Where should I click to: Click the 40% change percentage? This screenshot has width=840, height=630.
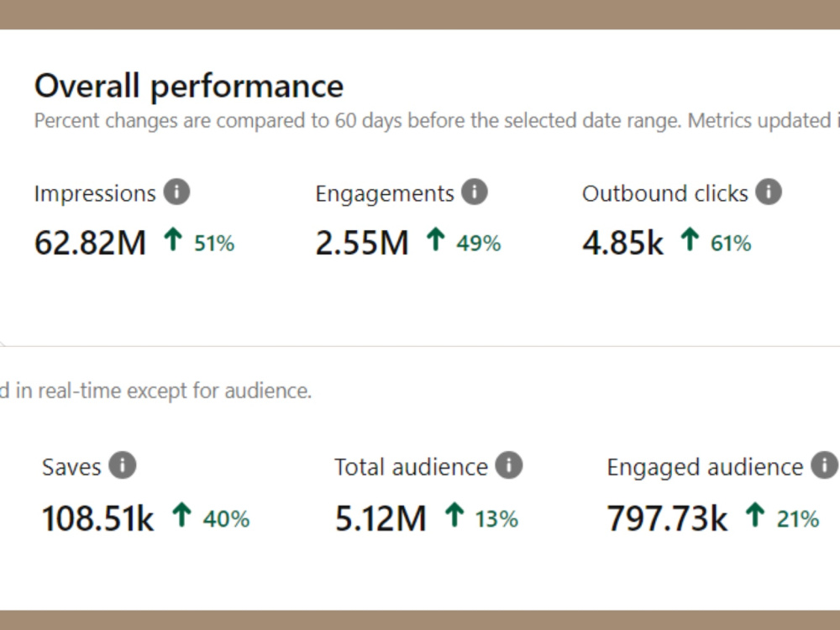[x=226, y=519]
